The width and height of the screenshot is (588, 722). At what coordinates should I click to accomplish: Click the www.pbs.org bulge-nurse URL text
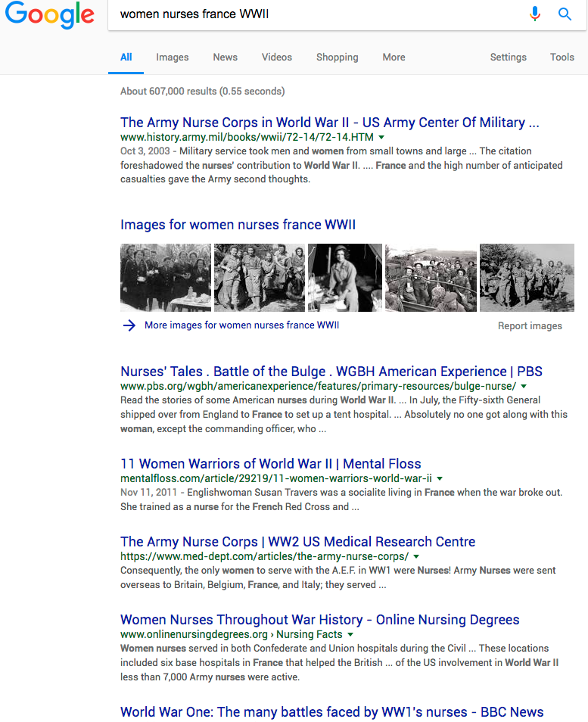[318, 386]
